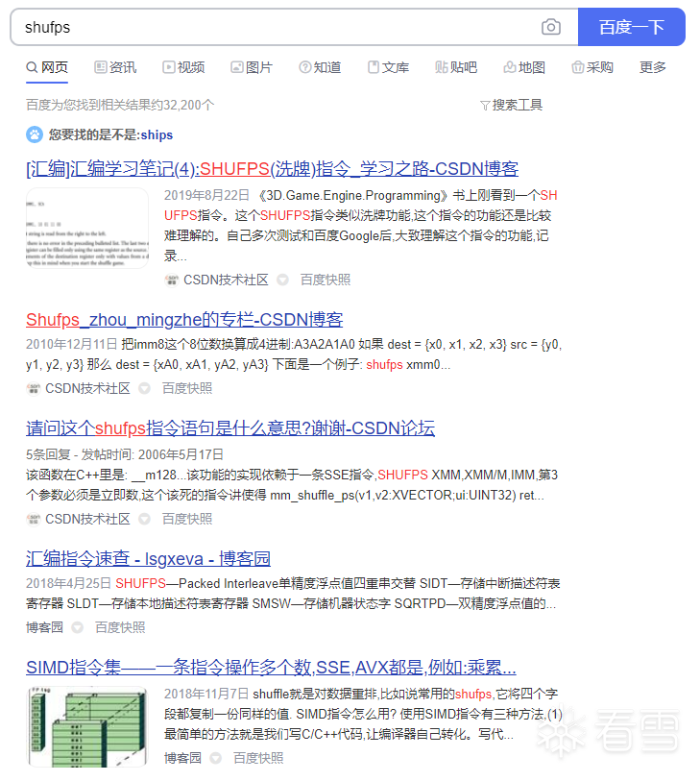This screenshot has height=781, width=700.
Task: Open 百度快照 for 汇编指令速查 result
Action: [x=120, y=627]
